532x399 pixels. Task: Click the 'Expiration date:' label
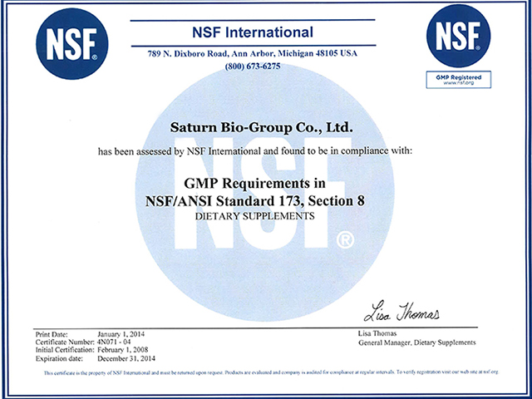tap(59, 358)
